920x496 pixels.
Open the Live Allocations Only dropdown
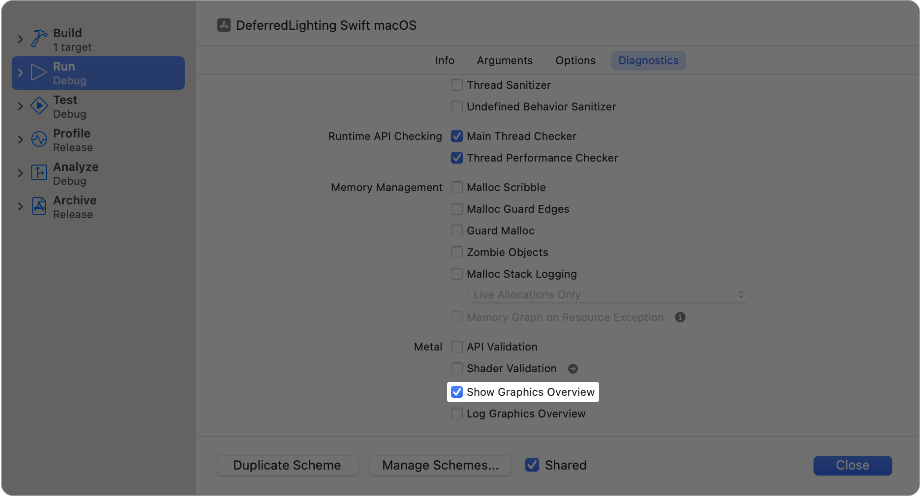click(608, 295)
